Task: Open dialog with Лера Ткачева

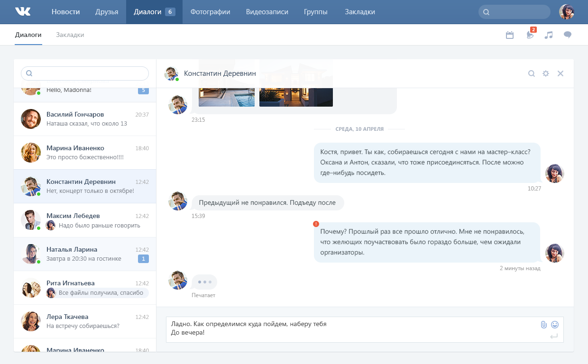Action: click(x=85, y=321)
